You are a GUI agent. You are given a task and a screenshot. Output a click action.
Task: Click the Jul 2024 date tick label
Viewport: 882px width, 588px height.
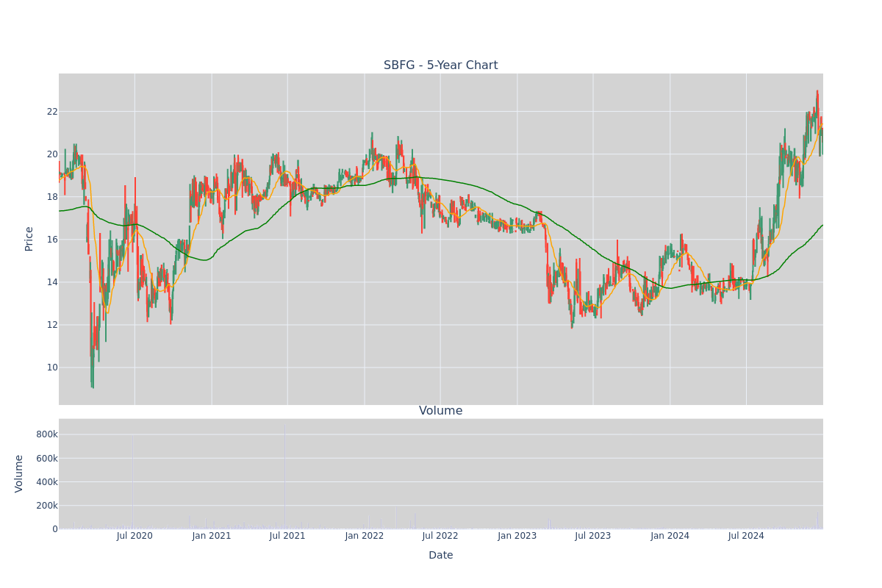(746, 536)
